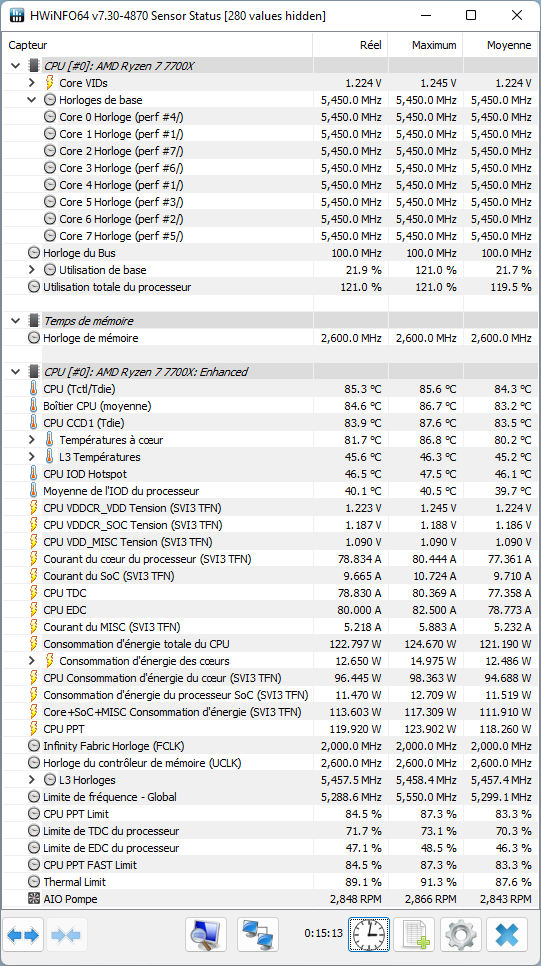The width and height of the screenshot is (541, 966).
Task: Collapse the Ryzen 7 7700X: Enhanced section
Action: [15, 371]
